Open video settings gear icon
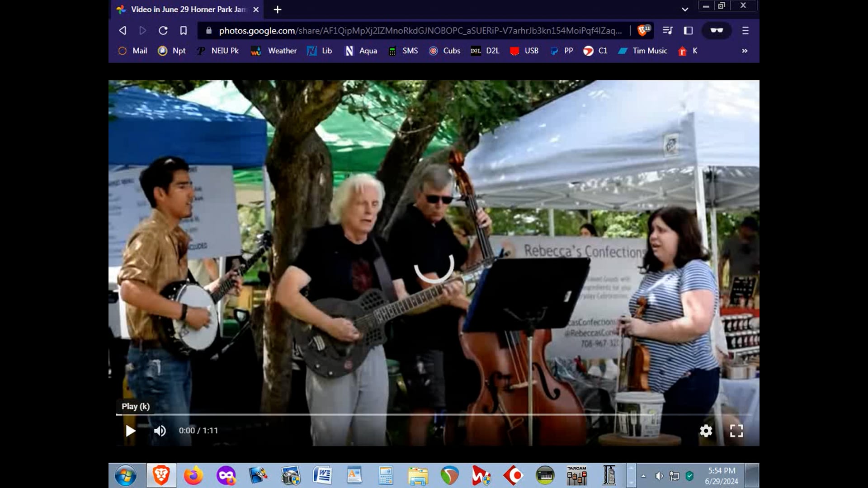Viewport: 868px width, 488px height. coord(706,431)
